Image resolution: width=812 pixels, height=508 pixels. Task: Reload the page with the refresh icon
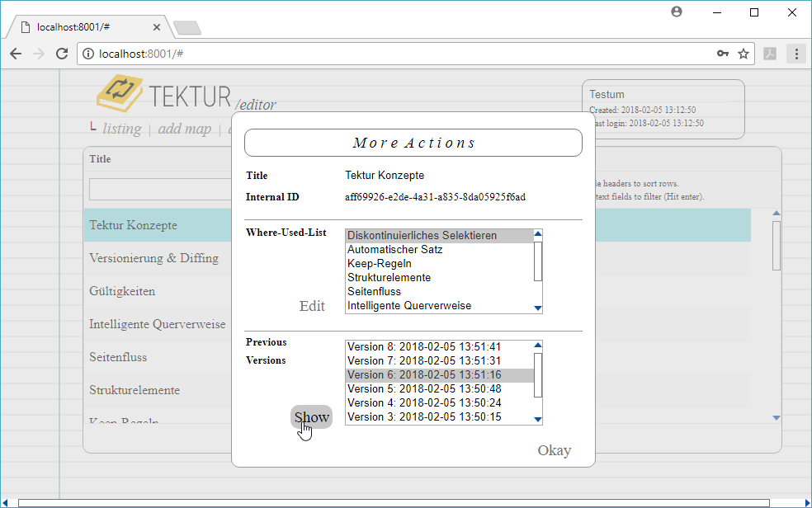point(61,54)
